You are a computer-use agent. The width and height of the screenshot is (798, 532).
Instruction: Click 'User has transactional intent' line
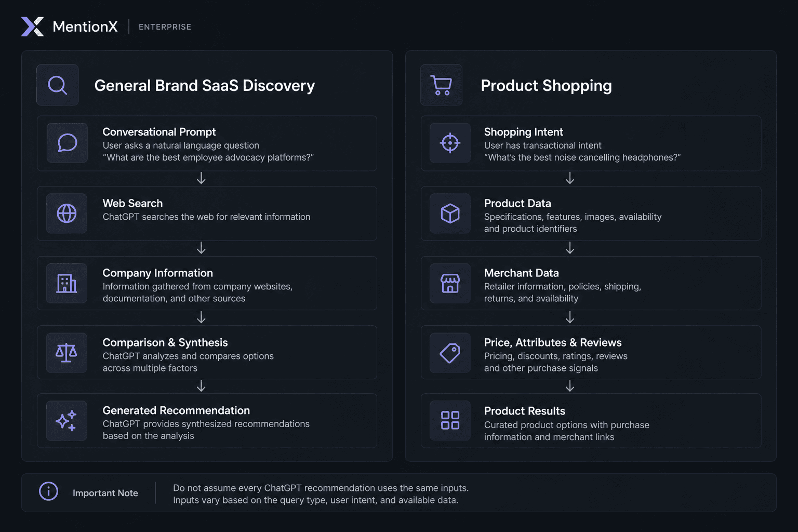(x=542, y=145)
